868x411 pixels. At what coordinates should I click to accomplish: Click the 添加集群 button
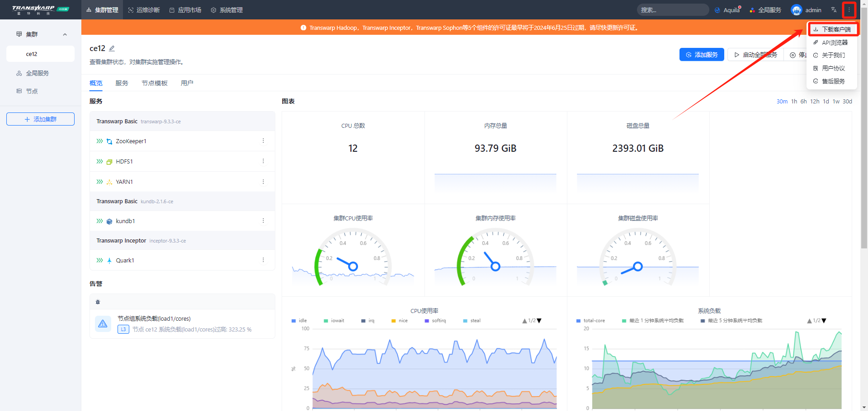40,119
